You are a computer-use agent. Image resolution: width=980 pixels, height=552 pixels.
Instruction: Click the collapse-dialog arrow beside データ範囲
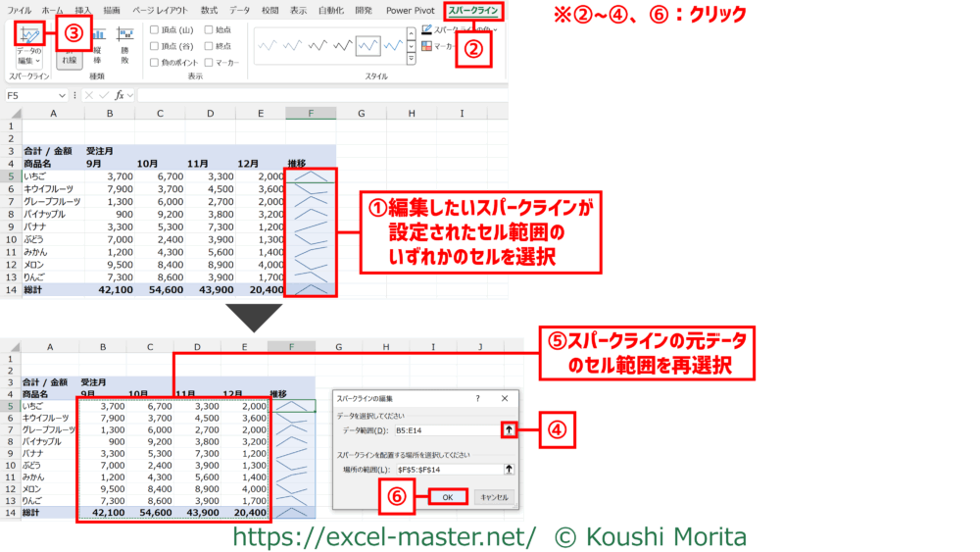coord(509,429)
